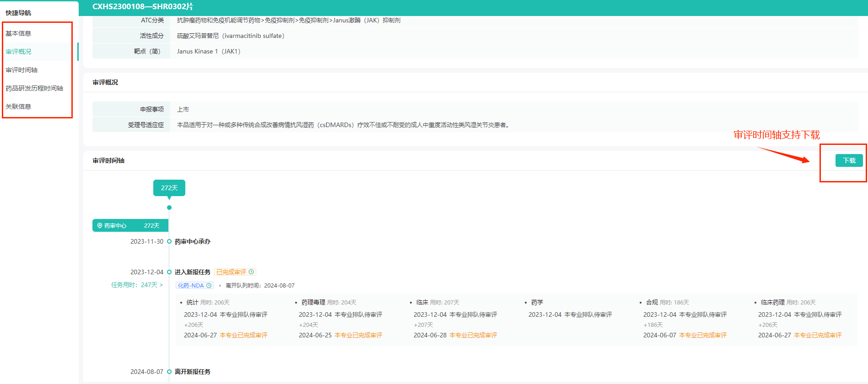Click the location pin icon beside 药审中心
Viewport: 868px width, 384px height.
click(x=100, y=226)
